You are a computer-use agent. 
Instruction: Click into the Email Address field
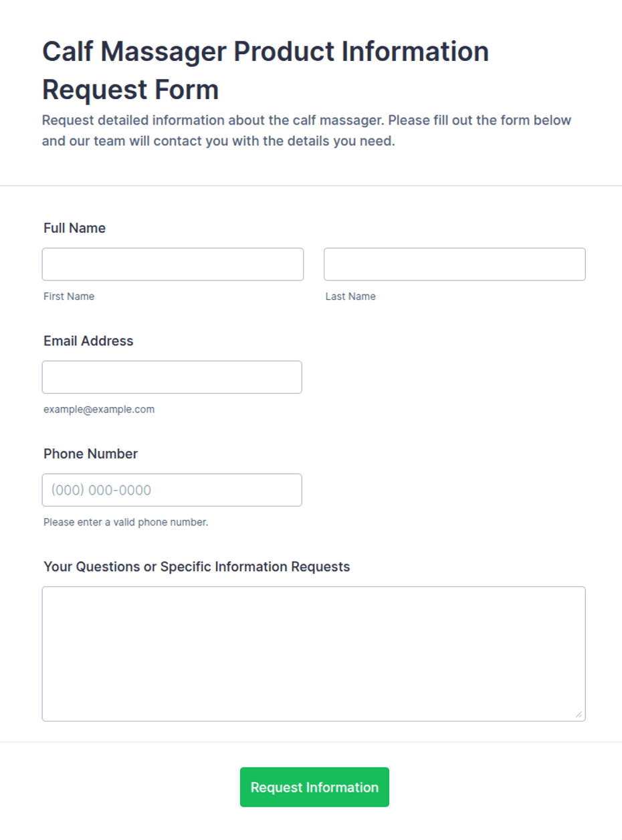pyautogui.click(x=172, y=377)
